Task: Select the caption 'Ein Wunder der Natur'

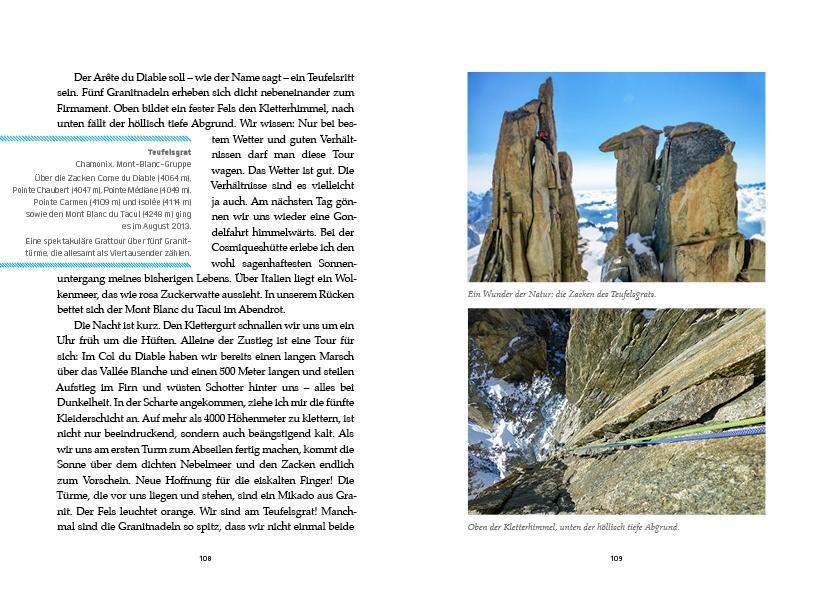Action: pyautogui.click(x=562, y=295)
